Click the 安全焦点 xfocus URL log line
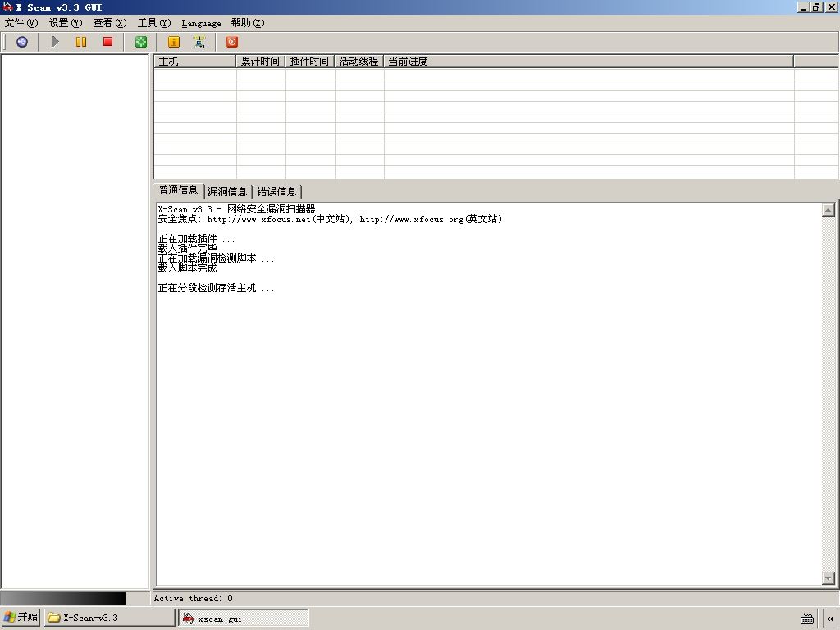The width and height of the screenshot is (840, 630). [x=330, y=219]
